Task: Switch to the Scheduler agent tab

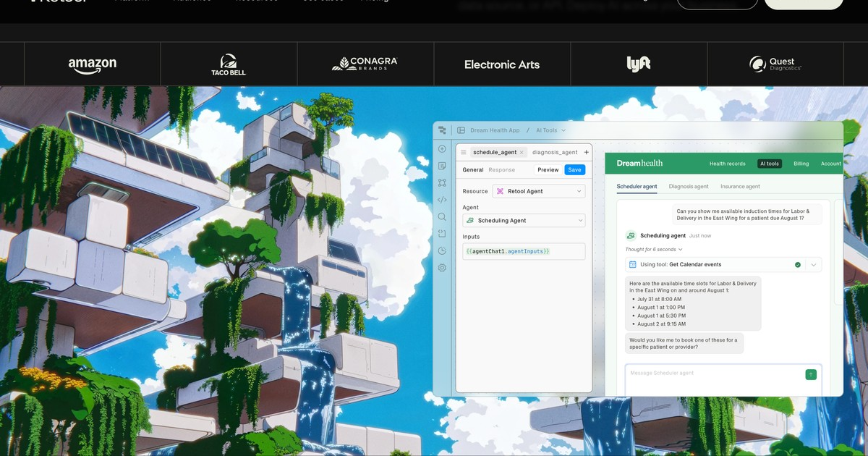Action: click(x=637, y=187)
